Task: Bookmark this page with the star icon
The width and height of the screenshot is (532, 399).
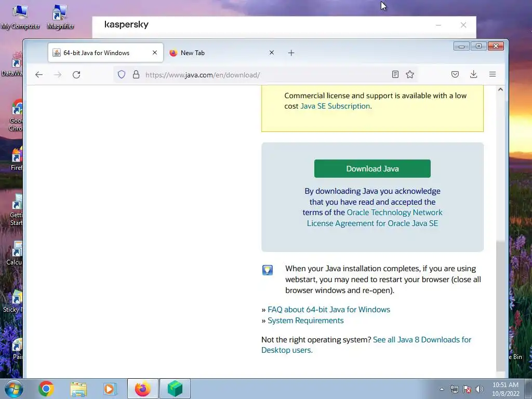Action: 410,74
